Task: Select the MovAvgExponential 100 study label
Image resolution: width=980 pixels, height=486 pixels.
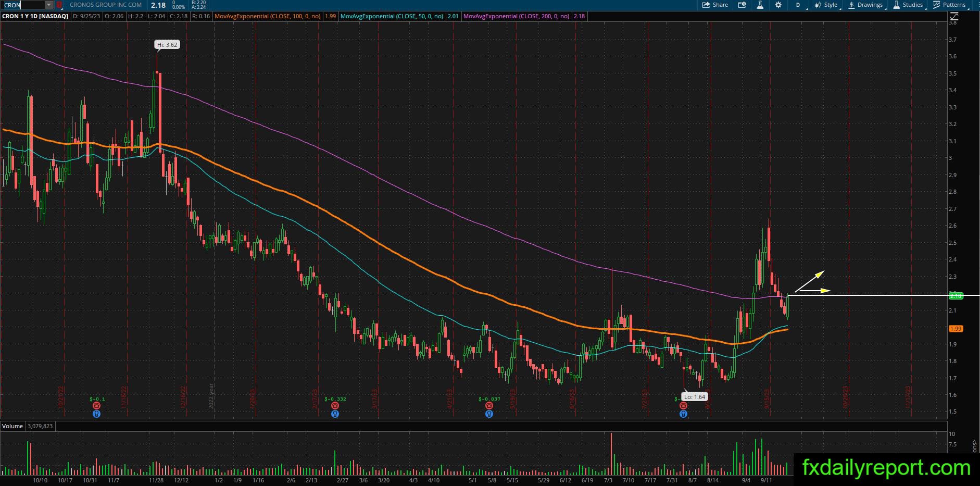Action: tap(268, 16)
